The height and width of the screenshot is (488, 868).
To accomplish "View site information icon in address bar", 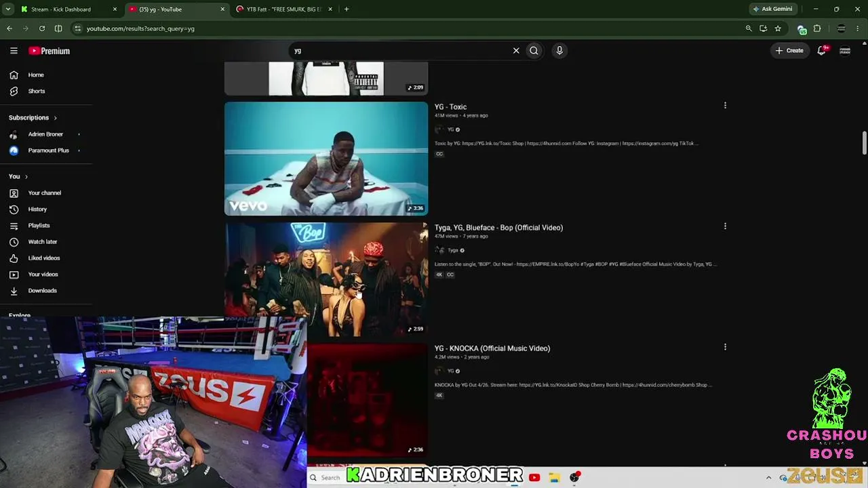I will pos(77,28).
